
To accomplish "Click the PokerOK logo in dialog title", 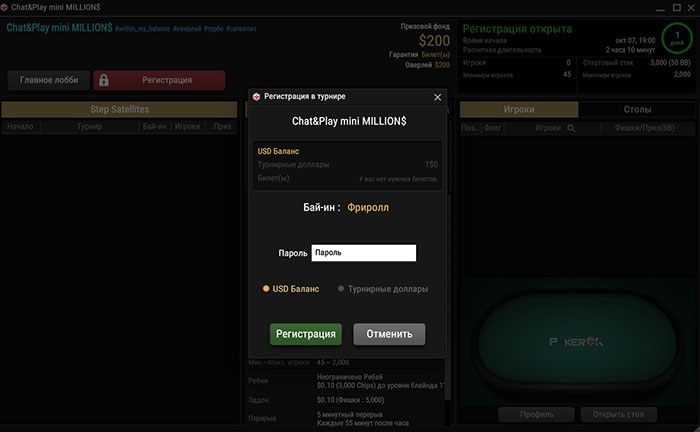I will click(x=256, y=96).
